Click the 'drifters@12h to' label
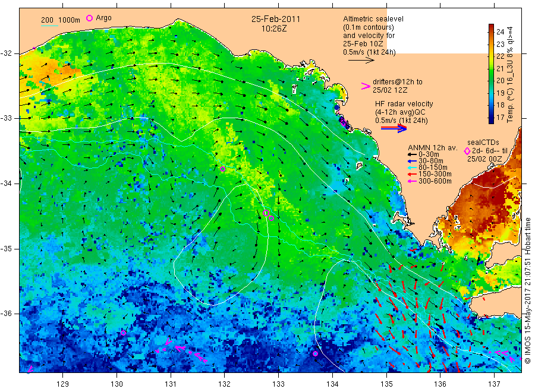Screen dimensions: 535x392 click(398, 82)
